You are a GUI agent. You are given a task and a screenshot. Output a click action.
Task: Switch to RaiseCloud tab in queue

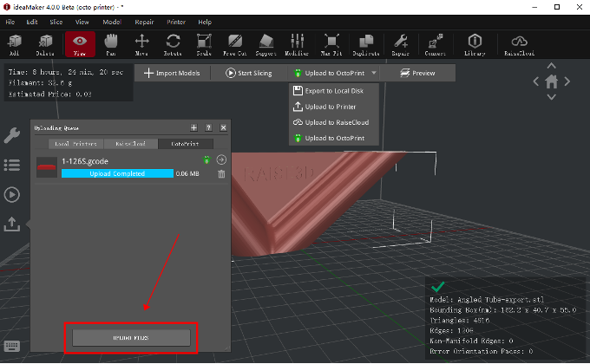(130, 144)
